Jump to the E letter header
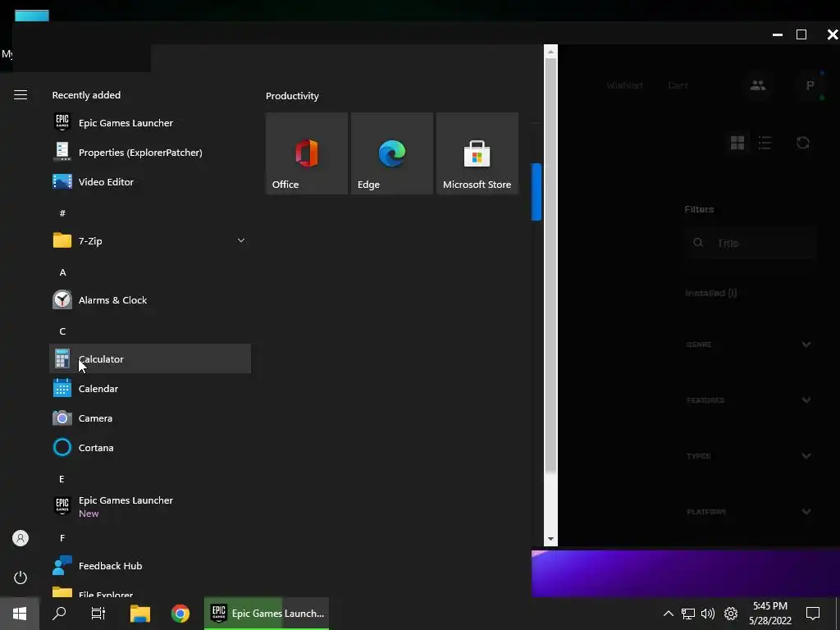The image size is (840, 630). pyautogui.click(x=62, y=479)
